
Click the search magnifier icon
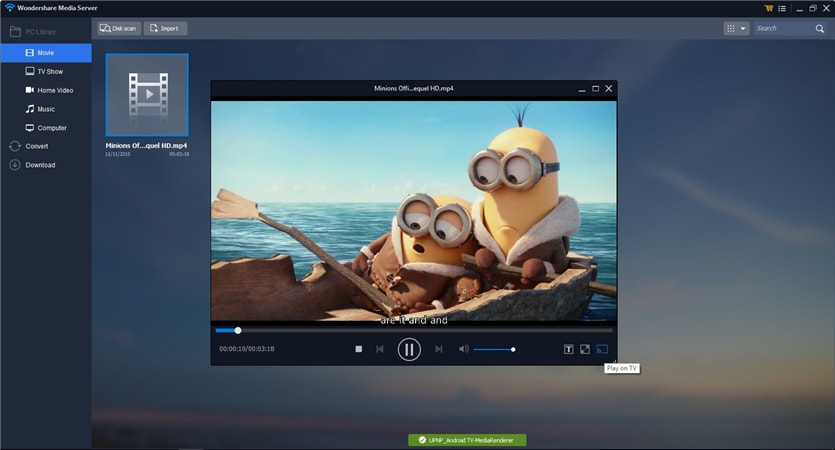pyautogui.click(x=820, y=28)
